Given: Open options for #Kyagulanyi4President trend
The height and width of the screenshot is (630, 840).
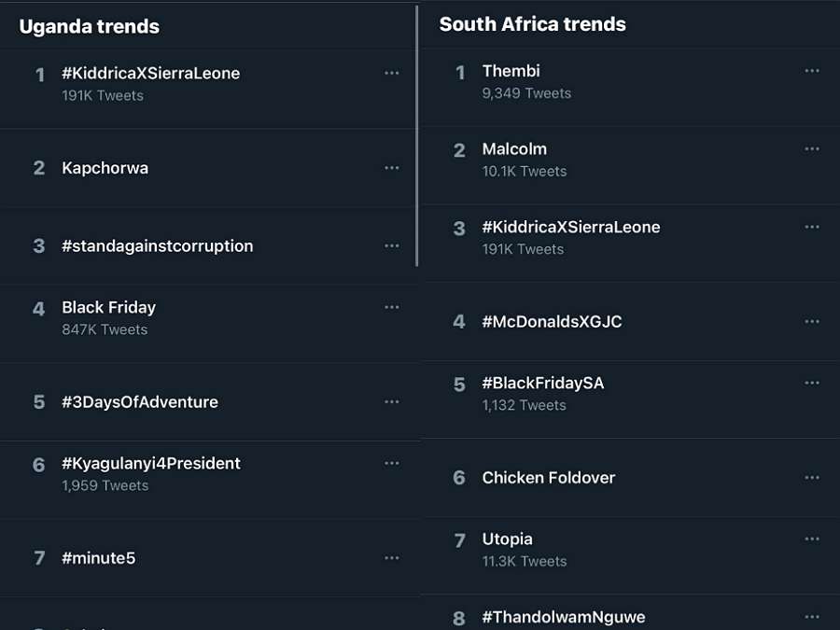Looking at the screenshot, I should click(392, 464).
